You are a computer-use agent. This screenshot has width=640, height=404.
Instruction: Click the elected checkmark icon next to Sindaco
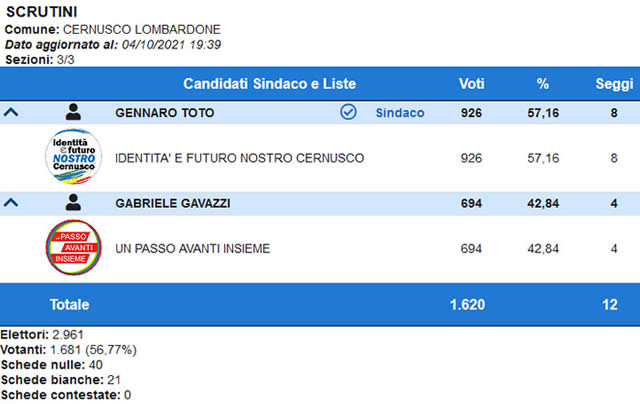[348, 112]
